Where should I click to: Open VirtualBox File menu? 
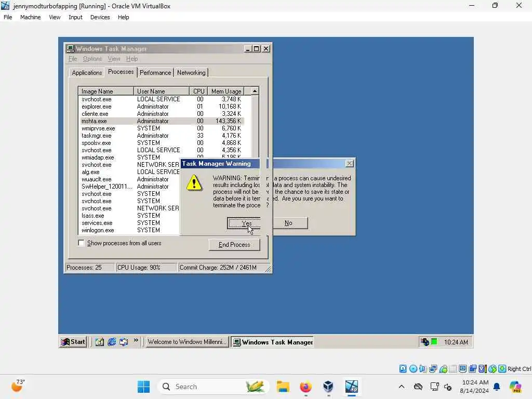pyautogui.click(x=8, y=17)
